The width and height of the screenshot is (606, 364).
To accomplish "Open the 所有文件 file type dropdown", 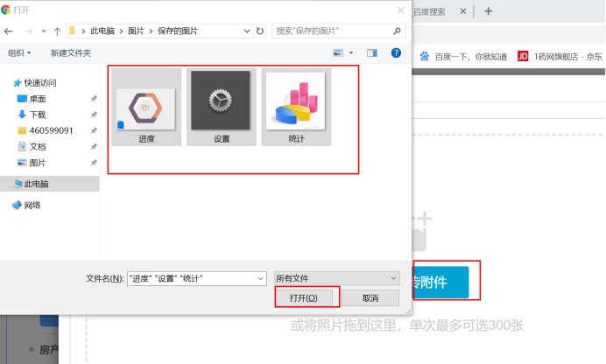I will click(336, 278).
